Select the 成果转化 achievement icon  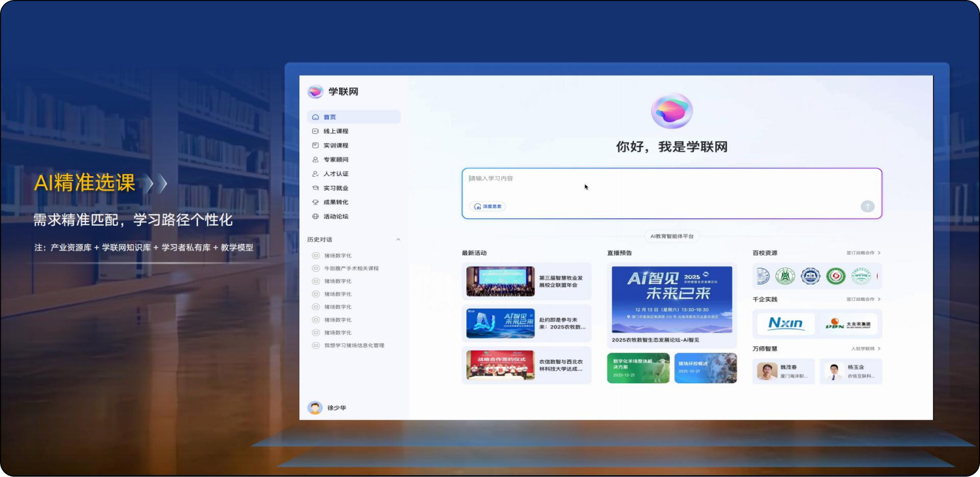(x=315, y=202)
